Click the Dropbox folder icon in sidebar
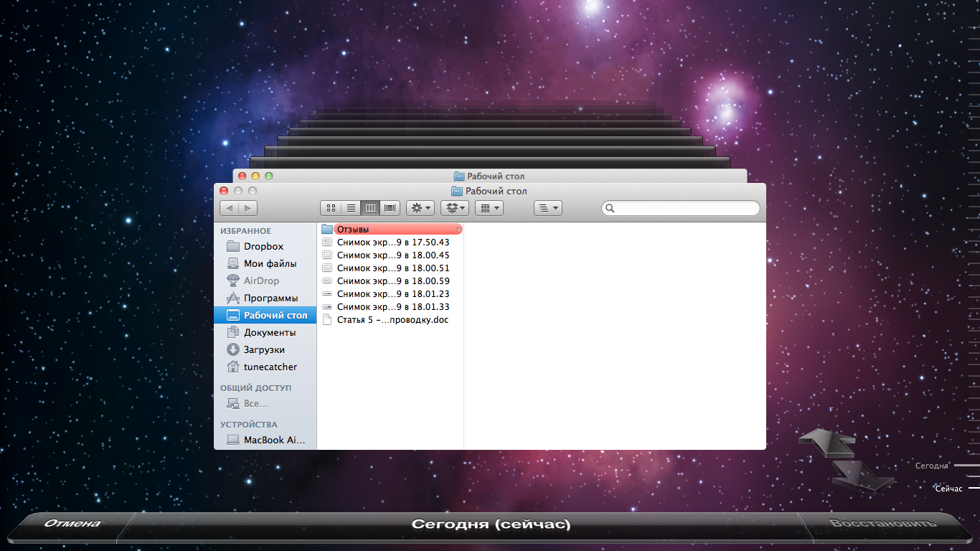The height and width of the screenshot is (551, 980). pyautogui.click(x=232, y=246)
